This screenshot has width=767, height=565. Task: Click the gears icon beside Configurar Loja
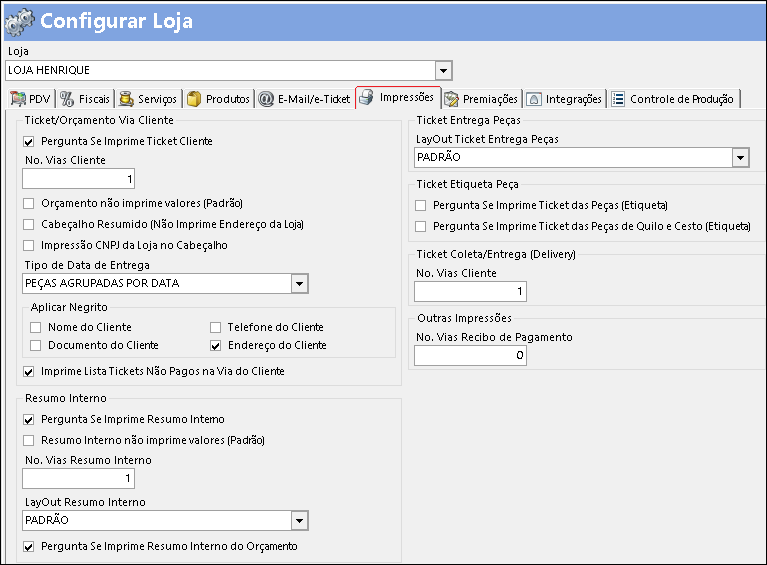[x=20, y=22]
